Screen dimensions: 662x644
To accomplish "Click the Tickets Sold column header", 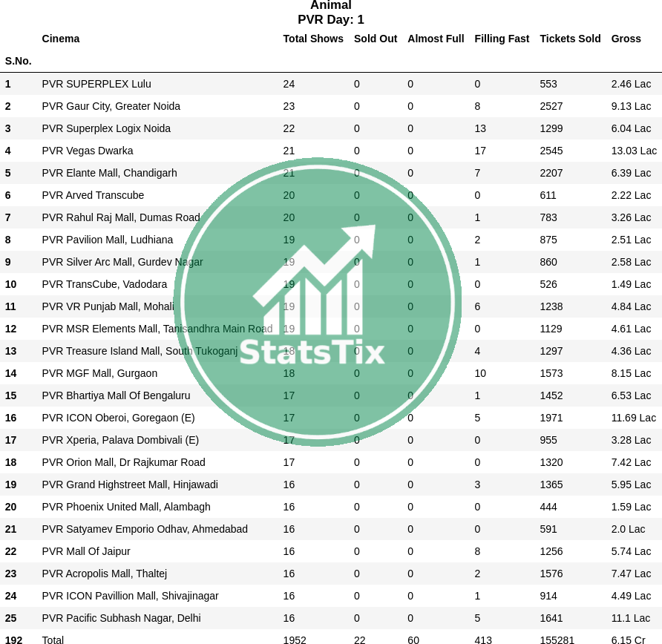I will pyautogui.click(x=570, y=39).
